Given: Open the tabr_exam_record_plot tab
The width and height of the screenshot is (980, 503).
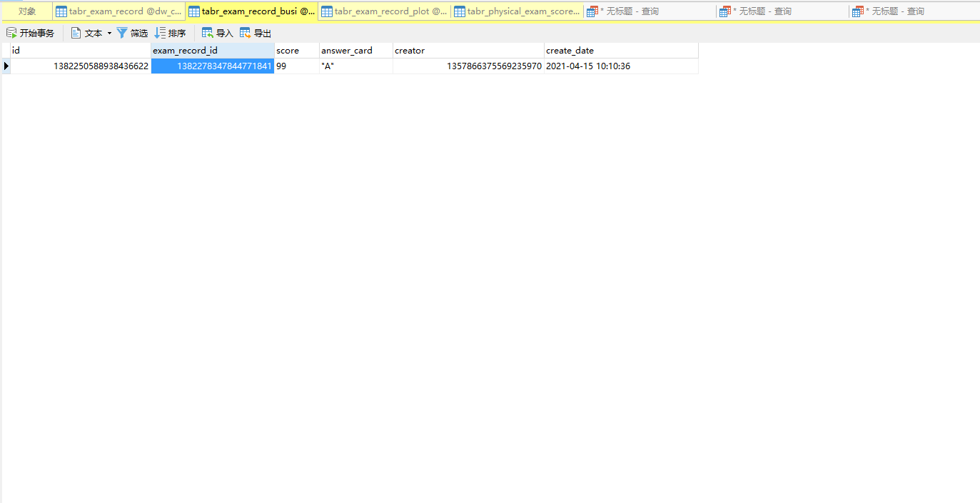Looking at the screenshot, I should click(x=384, y=11).
